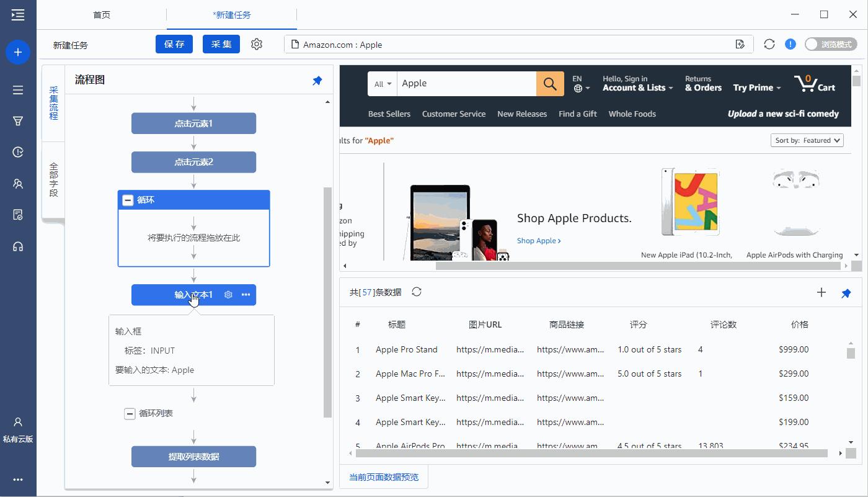This screenshot has width=868, height=497.
Task: Switch to the 全部字段 side tab
Action: point(53,180)
